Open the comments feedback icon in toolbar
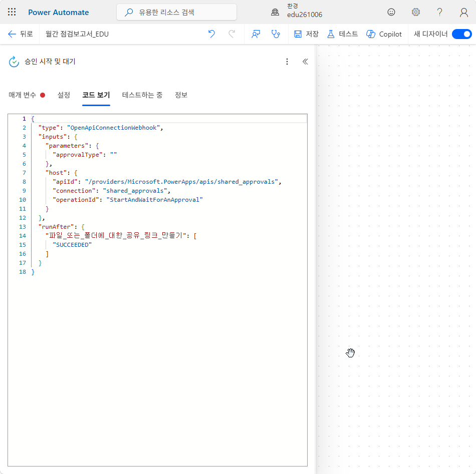The height and width of the screenshot is (474, 476). 256,34
